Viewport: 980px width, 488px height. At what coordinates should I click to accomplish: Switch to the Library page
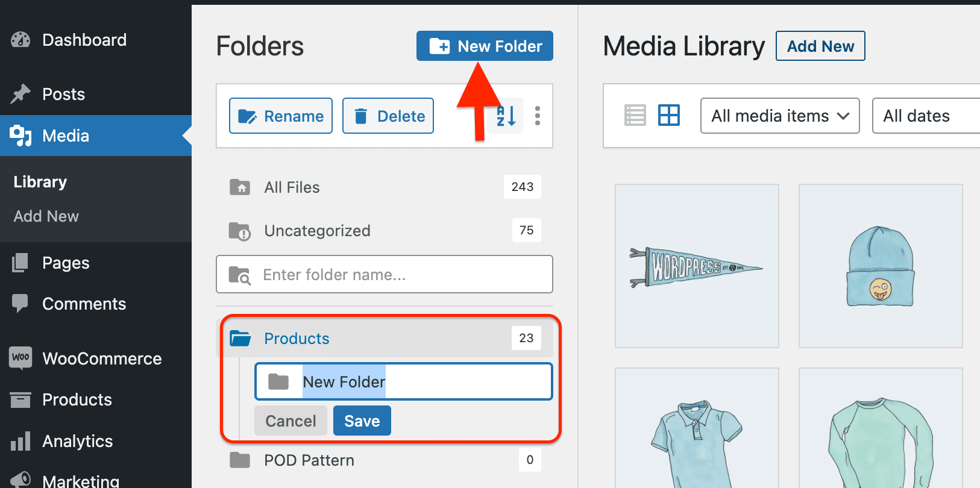pos(39,181)
